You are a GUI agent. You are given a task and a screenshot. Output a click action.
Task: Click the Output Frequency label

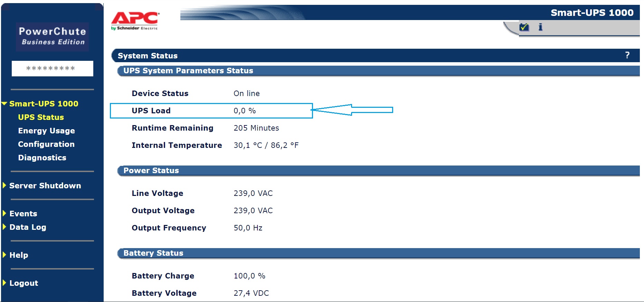coord(169,228)
